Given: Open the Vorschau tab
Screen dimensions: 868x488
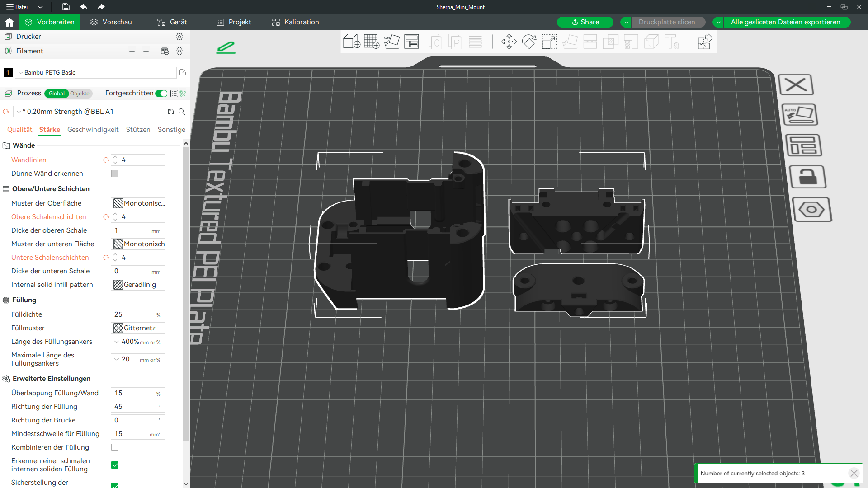Looking at the screenshot, I should [x=111, y=22].
